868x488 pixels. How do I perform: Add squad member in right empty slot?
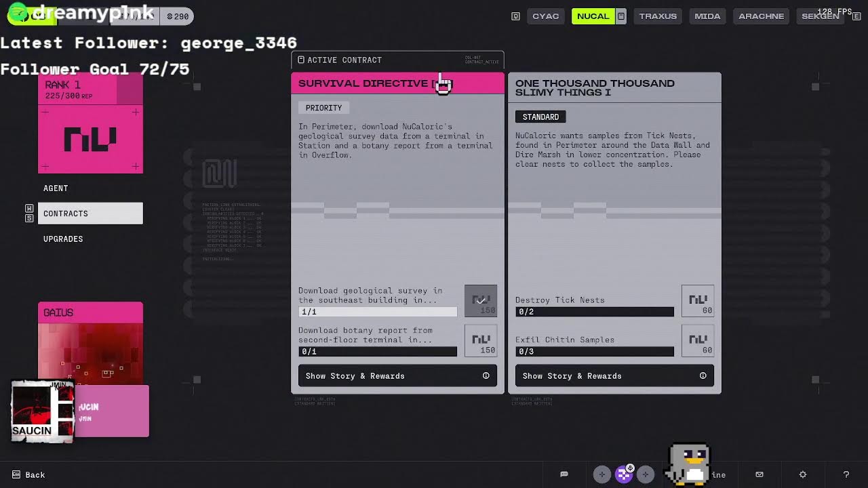click(645, 474)
